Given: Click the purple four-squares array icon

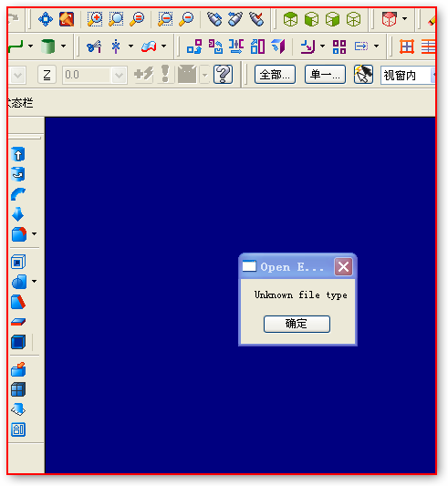Looking at the screenshot, I should tap(339, 47).
